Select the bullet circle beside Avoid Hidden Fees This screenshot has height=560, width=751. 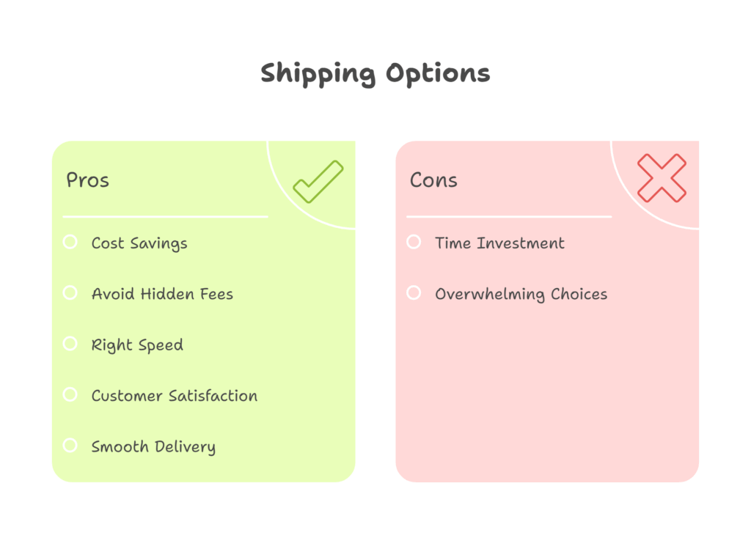point(70,293)
